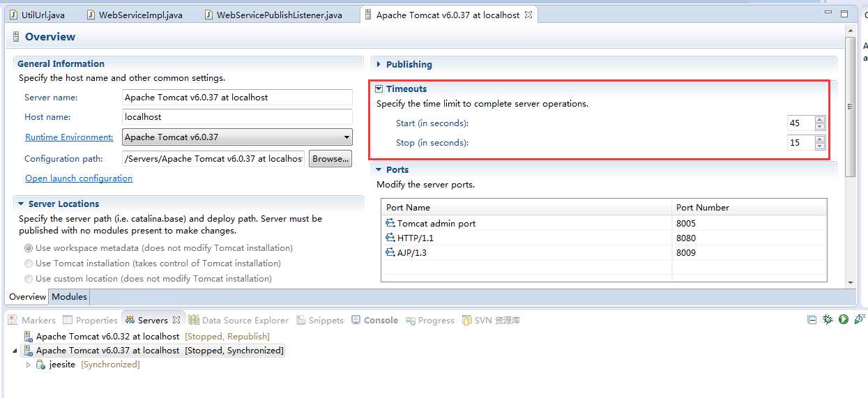Open the Runtime Environment dropdown

point(347,137)
